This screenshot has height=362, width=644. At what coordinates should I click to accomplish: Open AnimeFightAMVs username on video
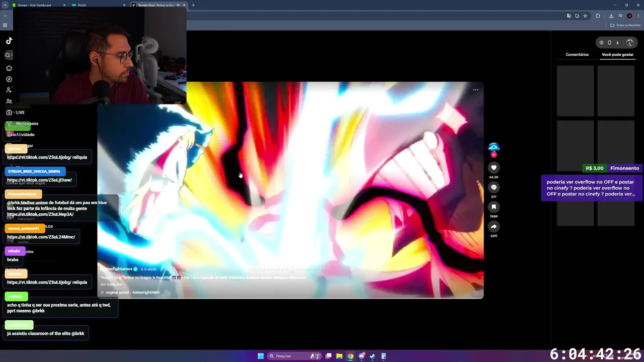click(x=116, y=269)
